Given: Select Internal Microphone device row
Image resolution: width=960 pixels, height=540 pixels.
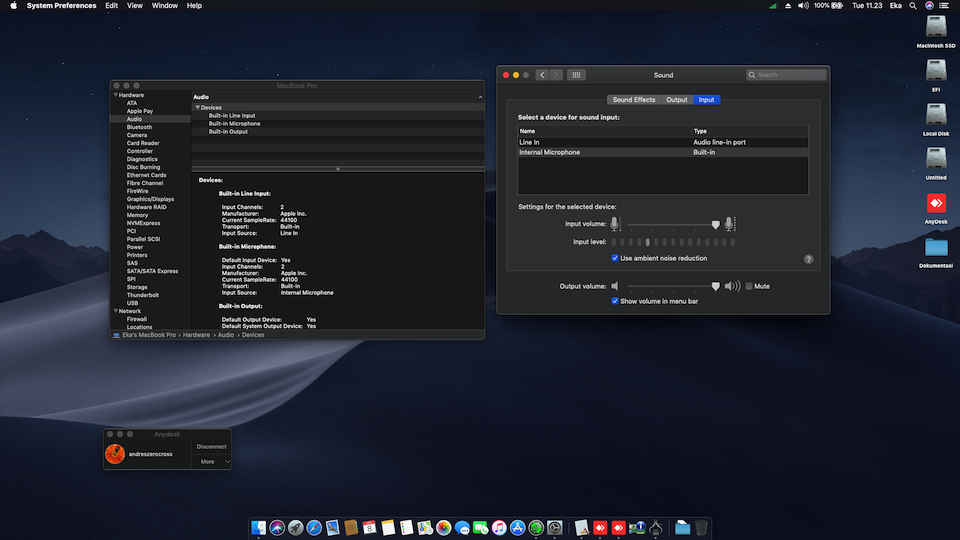Looking at the screenshot, I should (x=662, y=152).
